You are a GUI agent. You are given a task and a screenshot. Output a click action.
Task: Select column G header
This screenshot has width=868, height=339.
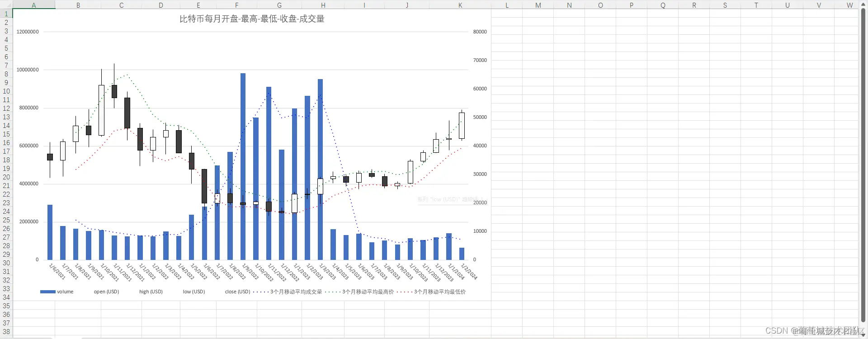click(x=279, y=5)
